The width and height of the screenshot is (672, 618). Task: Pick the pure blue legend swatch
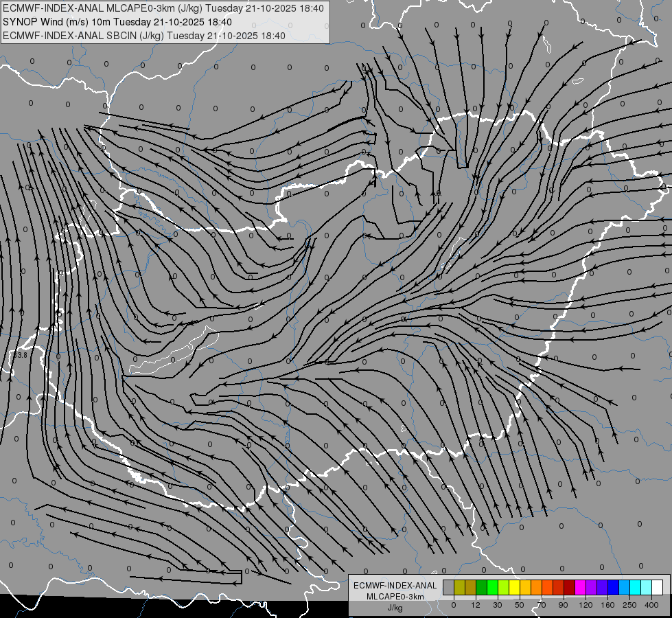tap(613, 587)
